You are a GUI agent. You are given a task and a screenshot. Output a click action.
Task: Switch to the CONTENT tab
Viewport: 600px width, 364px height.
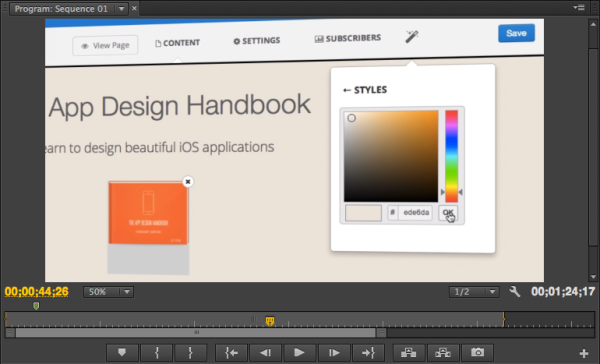[x=178, y=43]
